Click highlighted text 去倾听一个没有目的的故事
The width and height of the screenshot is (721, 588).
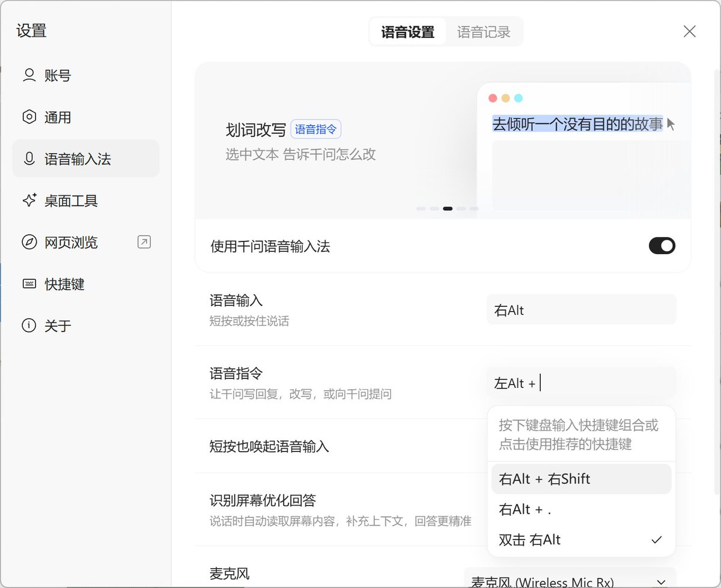[x=577, y=124]
